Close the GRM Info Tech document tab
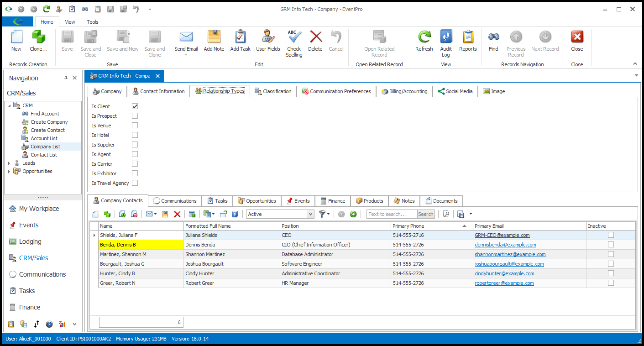The image size is (644, 346). [157, 76]
